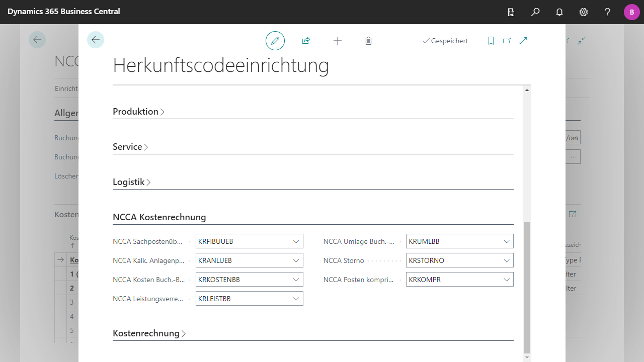The image size is (644, 362).
Task: Expand the Service section
Action: coord(131,147)
